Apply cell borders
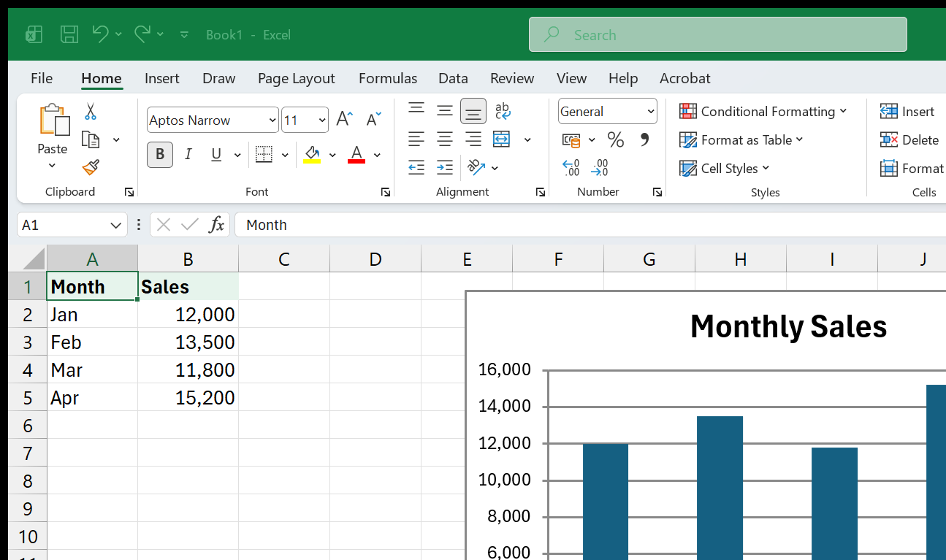This screenshot has width=946, height=560. (x=264, y=154)
